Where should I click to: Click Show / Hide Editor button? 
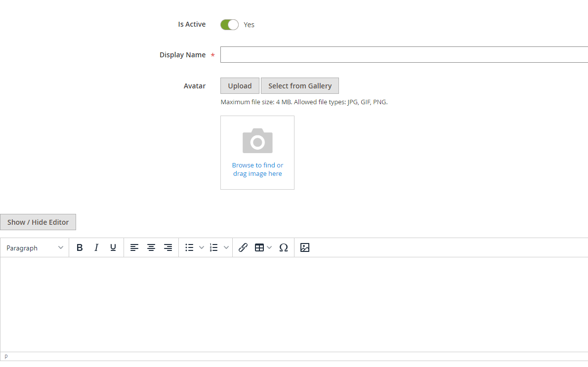pyautogui.click(x=38, y=222)
